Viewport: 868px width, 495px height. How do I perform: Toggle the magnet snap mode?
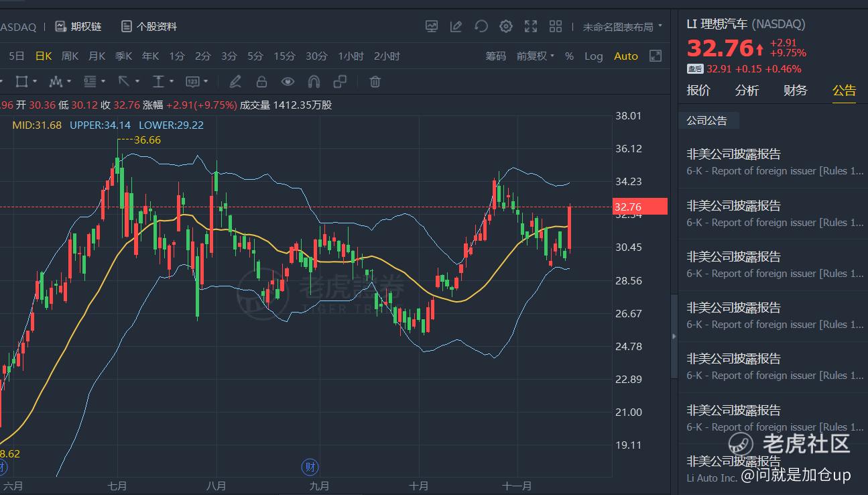coord(314,82)
